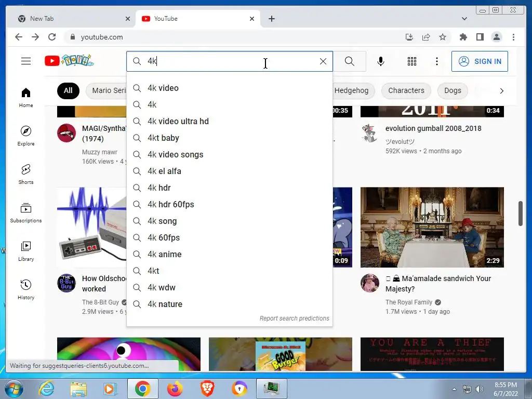
Task: Show hidden tray icons arrow
Action: pyautogui.click(x=454, y=389)
